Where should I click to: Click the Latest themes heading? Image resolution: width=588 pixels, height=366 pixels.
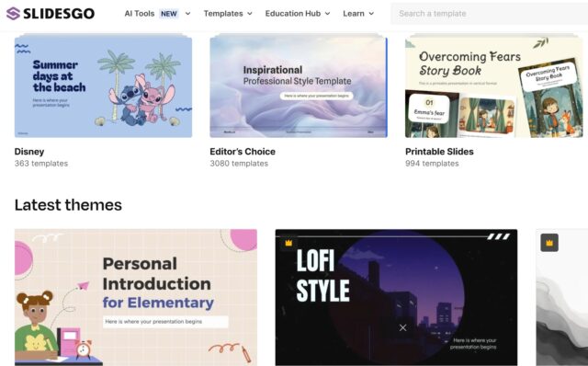[68, 205]
